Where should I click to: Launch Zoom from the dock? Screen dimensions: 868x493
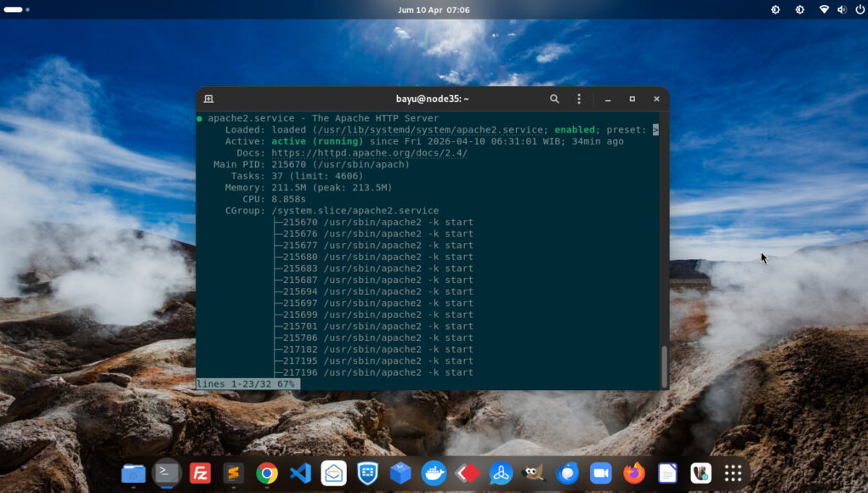[x=600, y=473]
